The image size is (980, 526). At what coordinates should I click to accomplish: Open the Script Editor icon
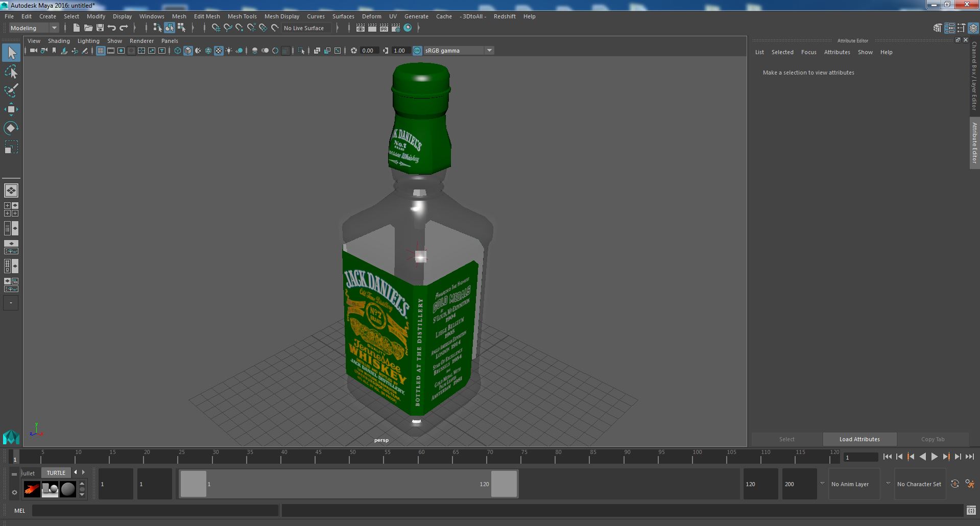point(971,510)
